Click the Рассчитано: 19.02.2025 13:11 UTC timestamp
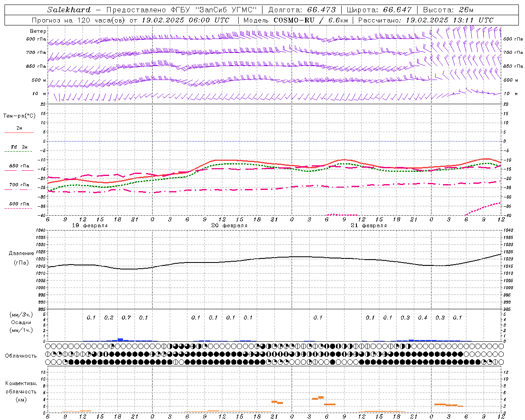This screenshot has height=420, width=525. [x=426, y=20]
